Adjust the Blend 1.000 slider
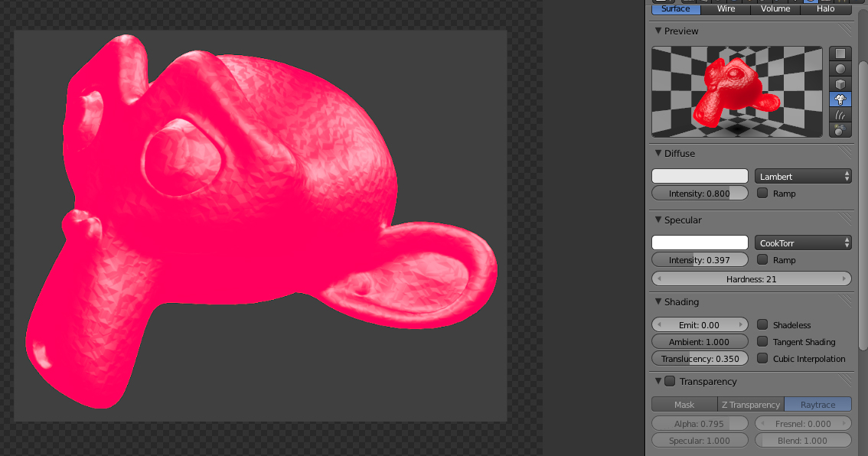Image resolution: width=868 pixels, height=456 pixels. click(x=803, y=441)
